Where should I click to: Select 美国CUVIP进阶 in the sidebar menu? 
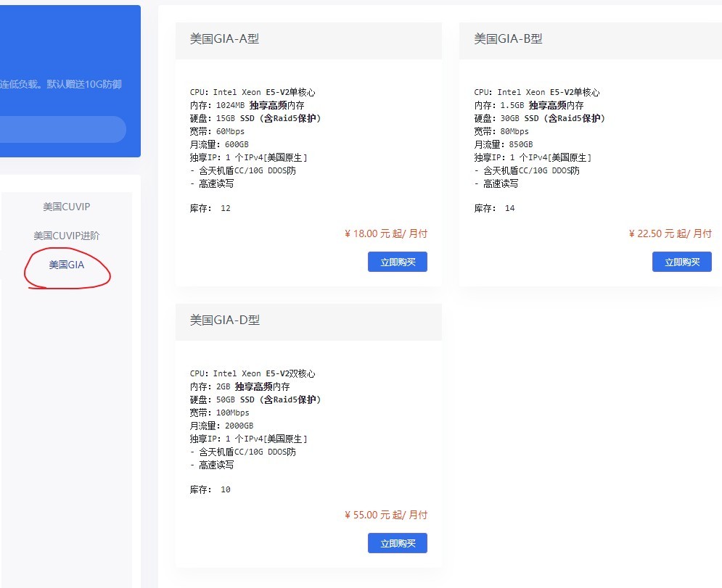click(x=66, y=236)
